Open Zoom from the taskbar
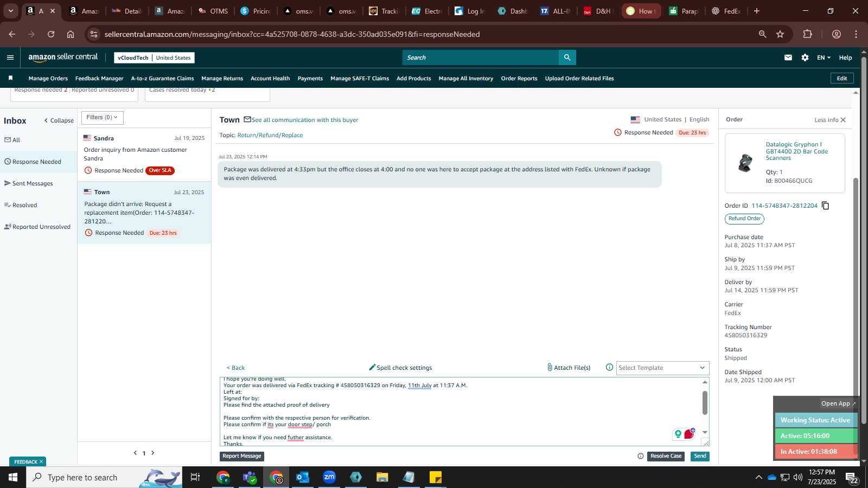 click(329, 477)
